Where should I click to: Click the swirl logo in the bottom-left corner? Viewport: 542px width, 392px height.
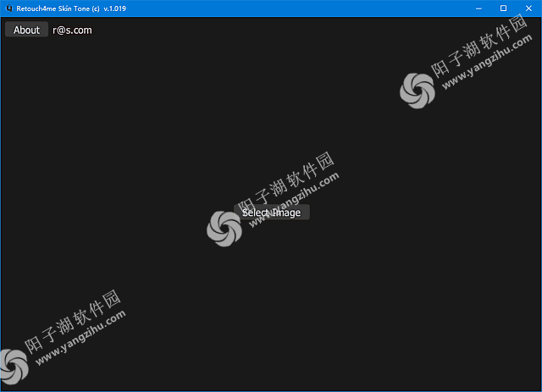coord(14,365)
